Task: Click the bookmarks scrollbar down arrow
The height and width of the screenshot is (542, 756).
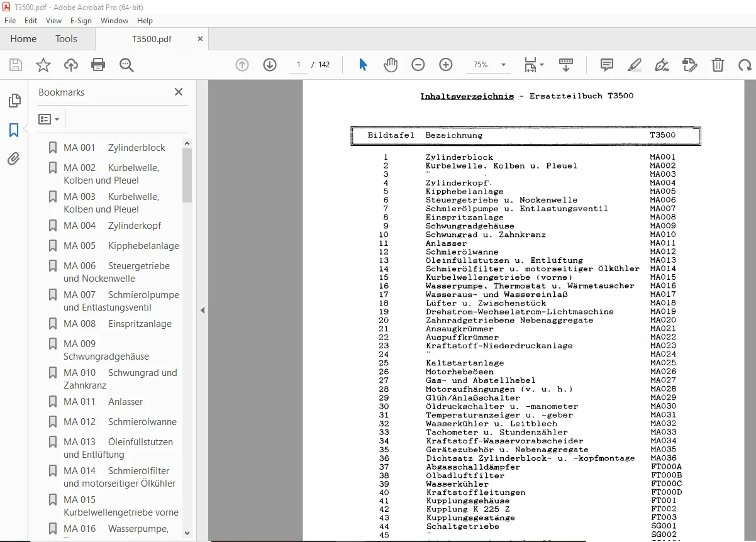Action: pos(187,533)
